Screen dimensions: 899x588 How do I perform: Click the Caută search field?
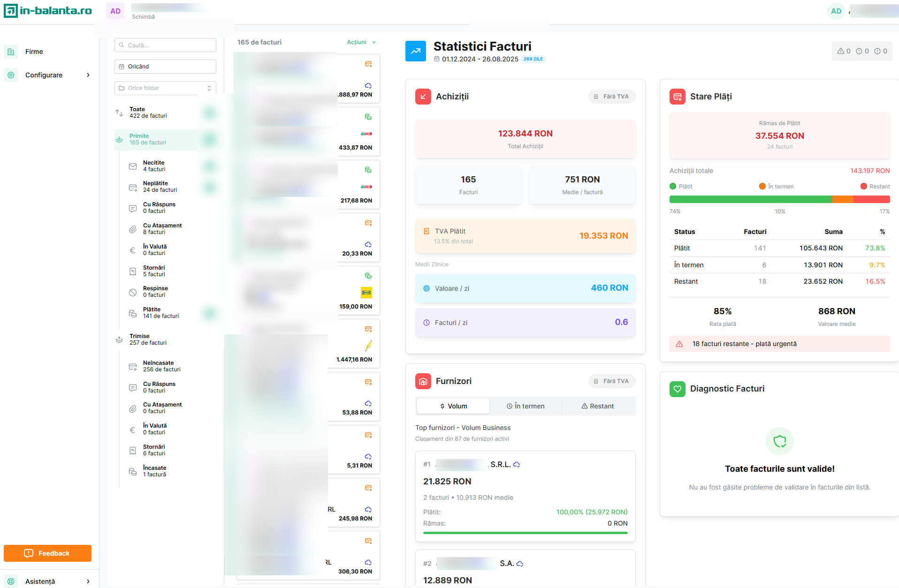click(x=165, y=45)
